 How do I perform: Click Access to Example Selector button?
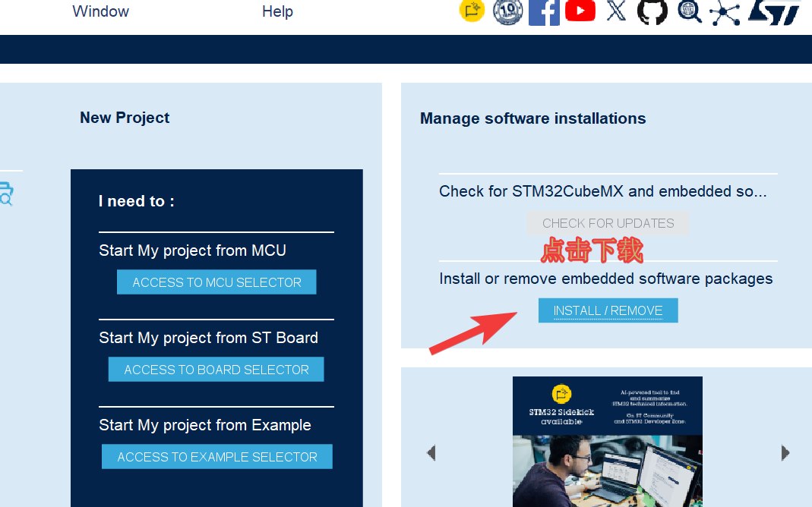click(217, 457)
